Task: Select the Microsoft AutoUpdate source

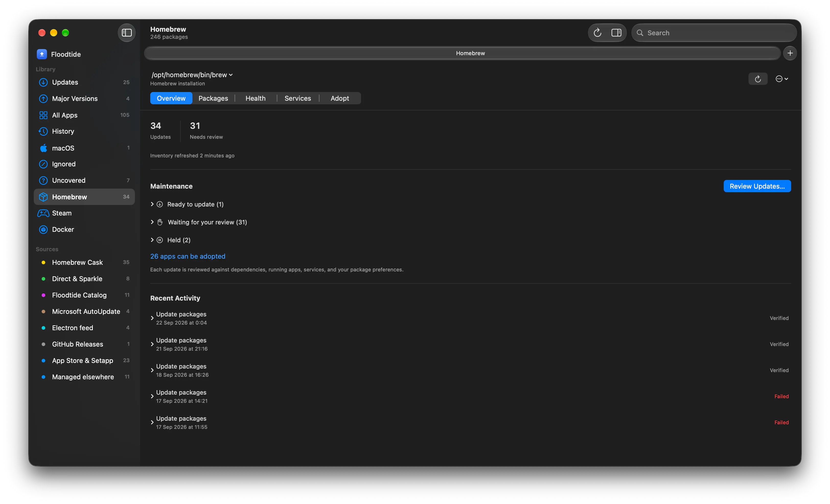Action: coord(84,312)
